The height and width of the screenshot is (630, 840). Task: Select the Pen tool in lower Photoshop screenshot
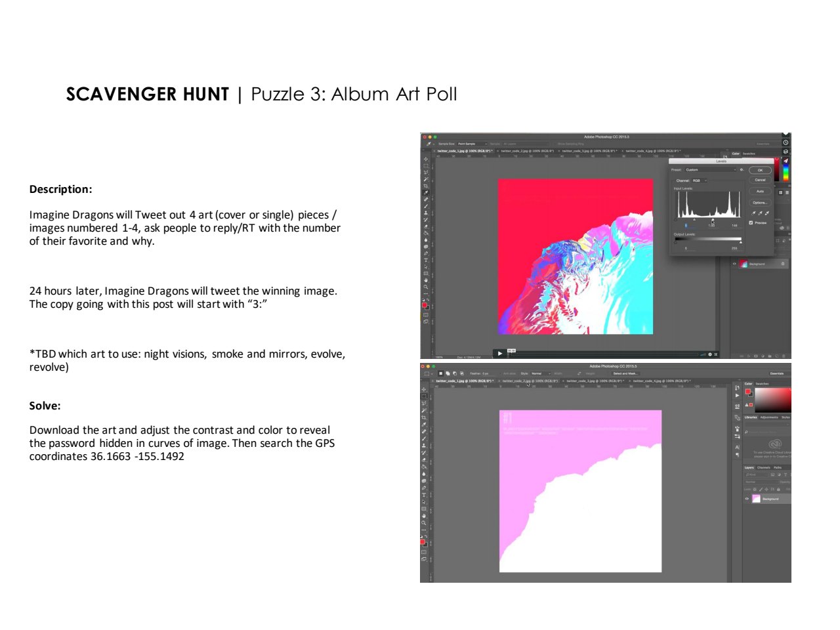(424, 488)
